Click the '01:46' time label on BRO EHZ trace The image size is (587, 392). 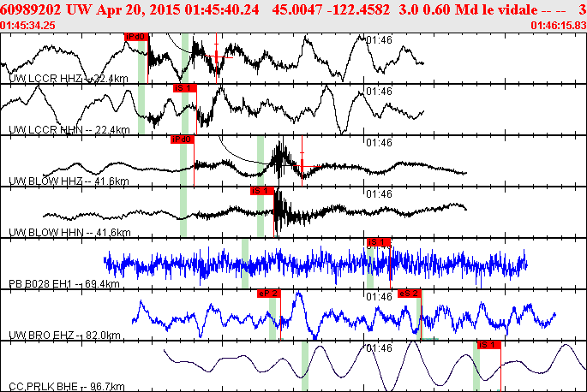[380, 297]
